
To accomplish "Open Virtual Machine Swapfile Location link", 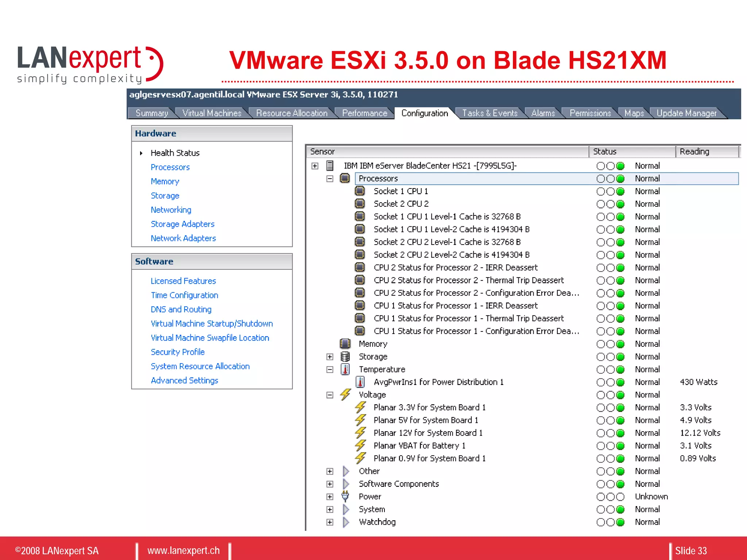I will [210, 338].
